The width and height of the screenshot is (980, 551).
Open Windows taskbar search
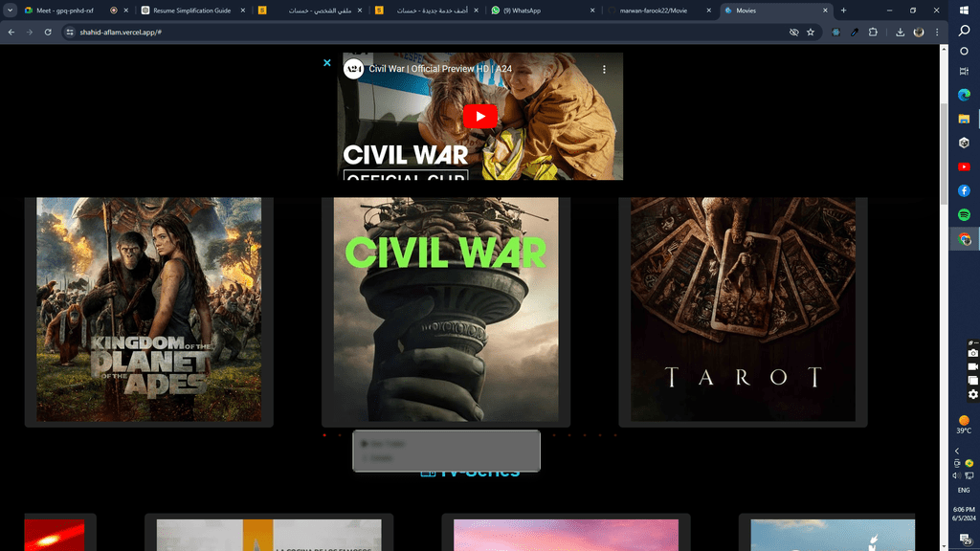click(965, 31)
